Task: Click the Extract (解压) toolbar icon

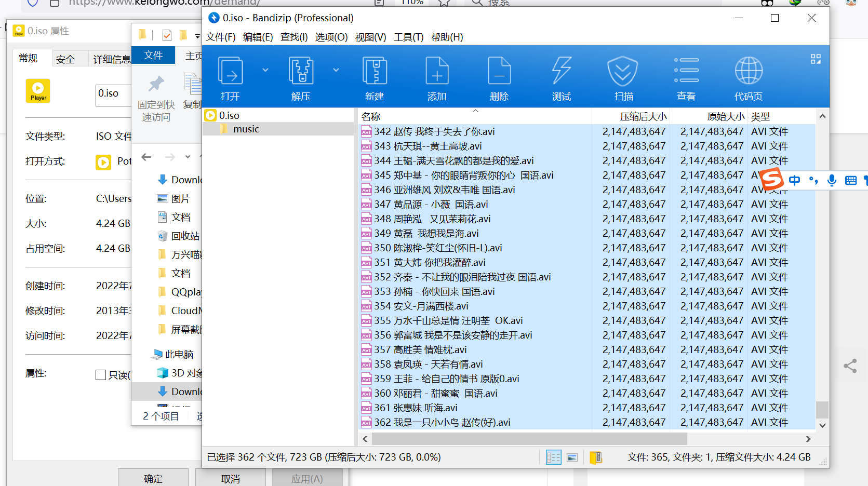Action: (301, 71)
